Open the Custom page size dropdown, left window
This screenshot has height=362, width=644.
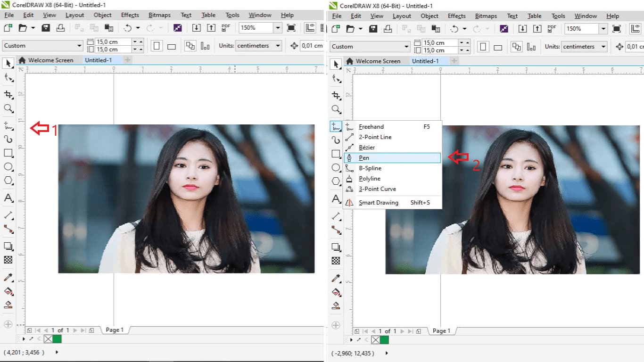[79, 46]
